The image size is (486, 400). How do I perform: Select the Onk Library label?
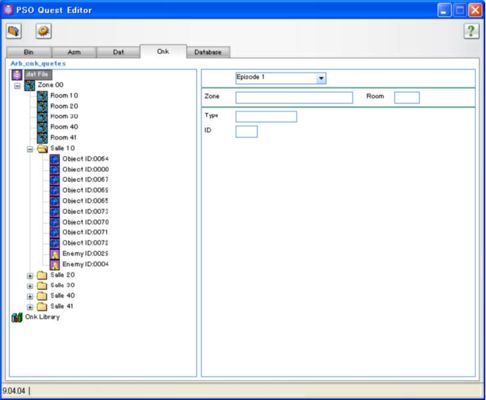[42, 317]
